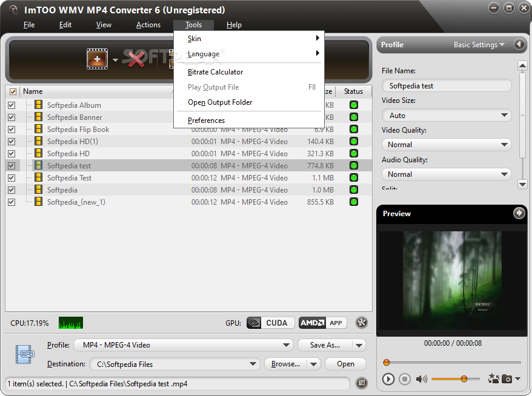Click film icon of Softpedia Banner
Viewport: 532px width, 396px height.
[x=39, y=117]
